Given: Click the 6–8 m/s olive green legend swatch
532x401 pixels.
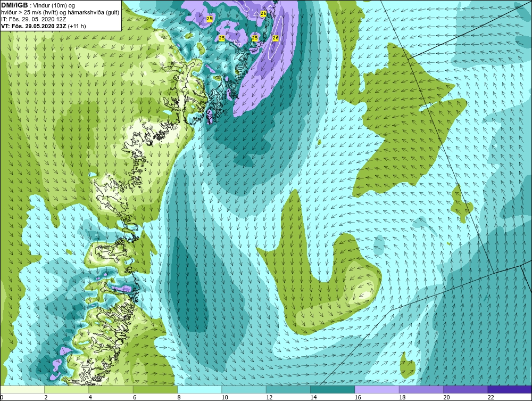Looking at the screenshot, I should click(x=155, y=389).
